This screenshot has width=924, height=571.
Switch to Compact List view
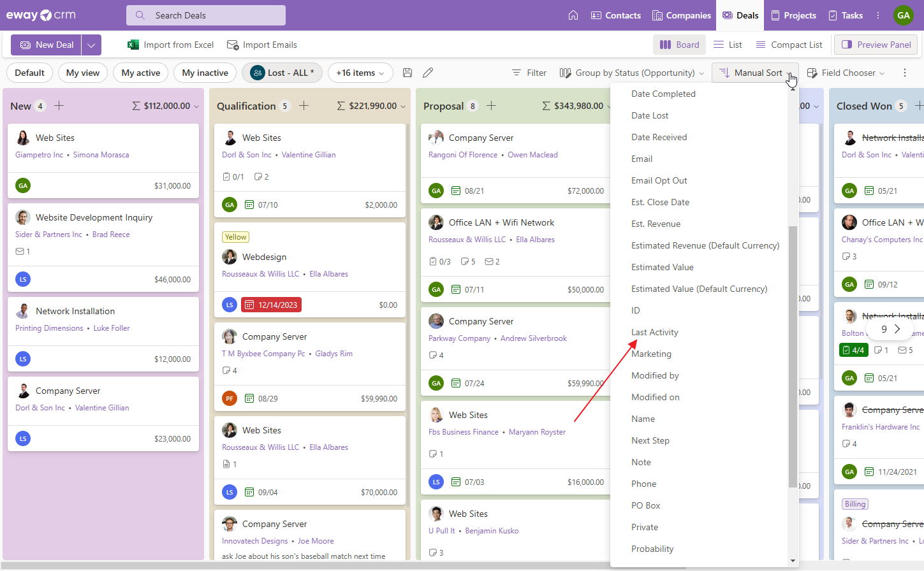click(x=789, y=45)
